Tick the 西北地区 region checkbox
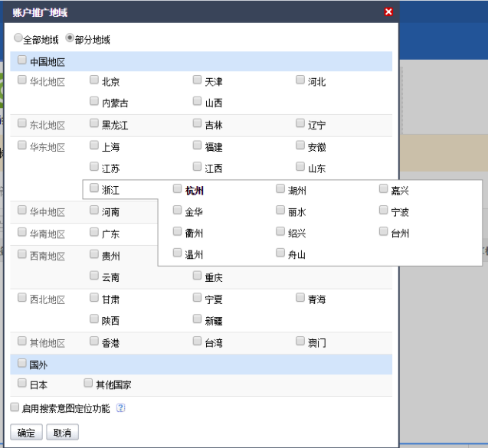 (x=22, y=298)
